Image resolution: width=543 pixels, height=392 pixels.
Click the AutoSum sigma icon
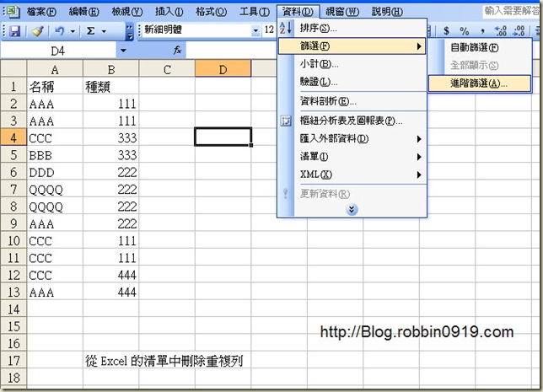click(91, 31)
